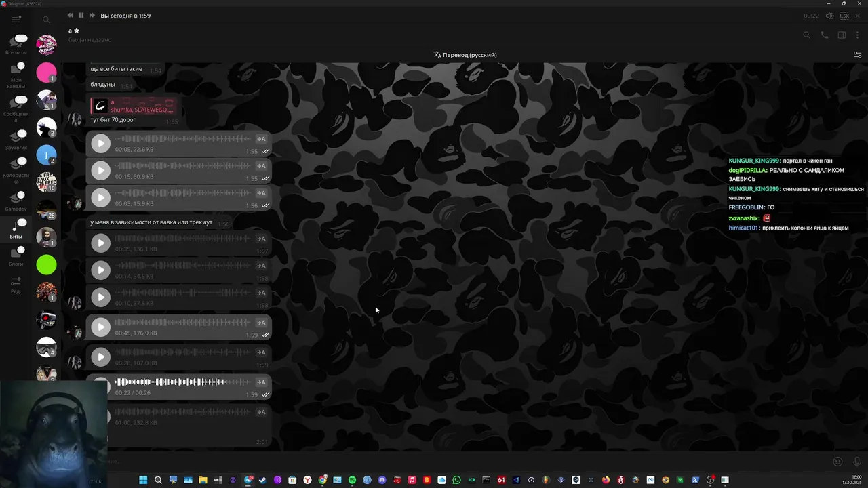Open the replied shumka, SLATEWEGO message preview

133,106
